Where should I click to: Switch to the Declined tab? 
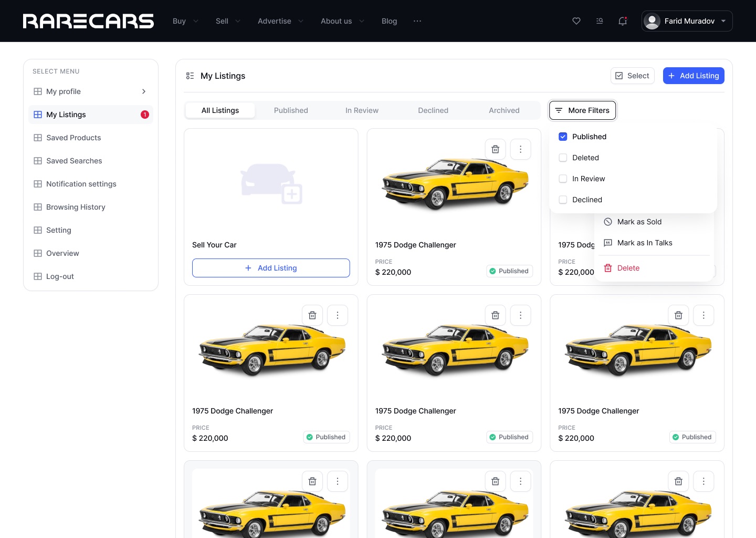tap(433, 110)
